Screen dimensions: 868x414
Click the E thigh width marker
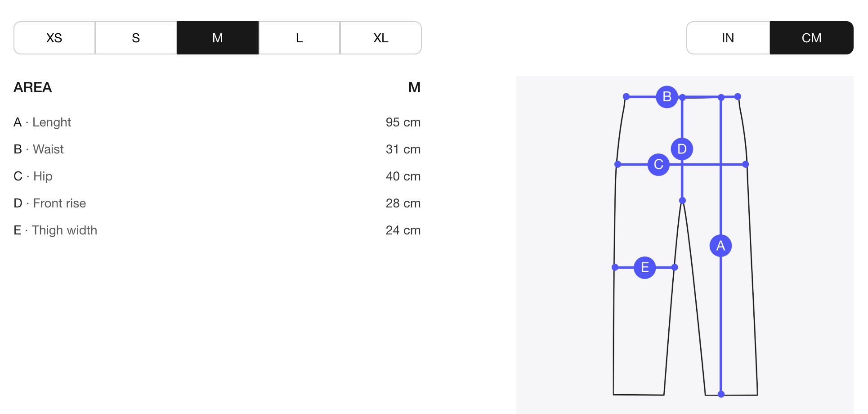(x=644, y=267)
